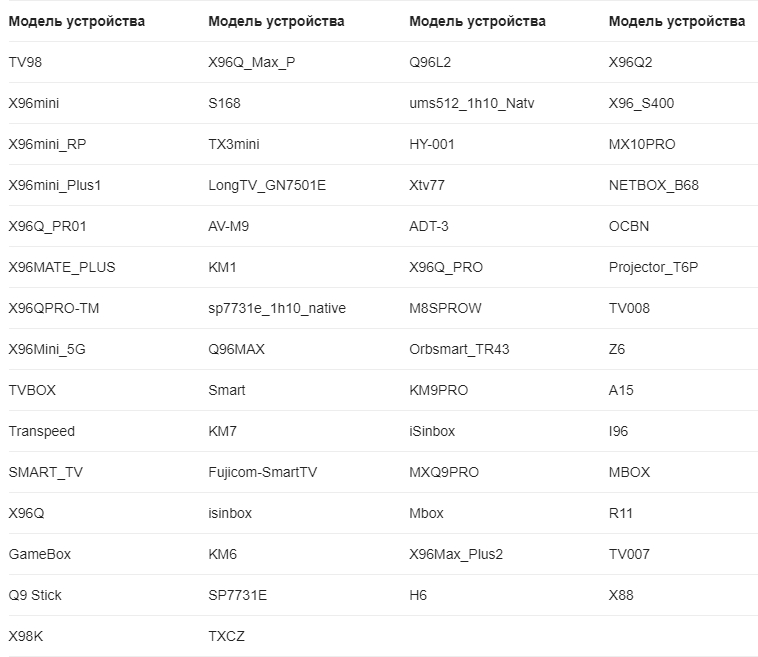Click the LongTV_GN7501E entry

click(x=267, y=186)
